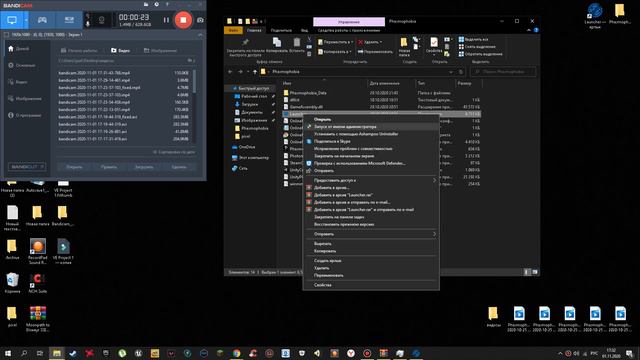Select Bandicam game recording mode
Screen dimensions: 640x360
42,20
